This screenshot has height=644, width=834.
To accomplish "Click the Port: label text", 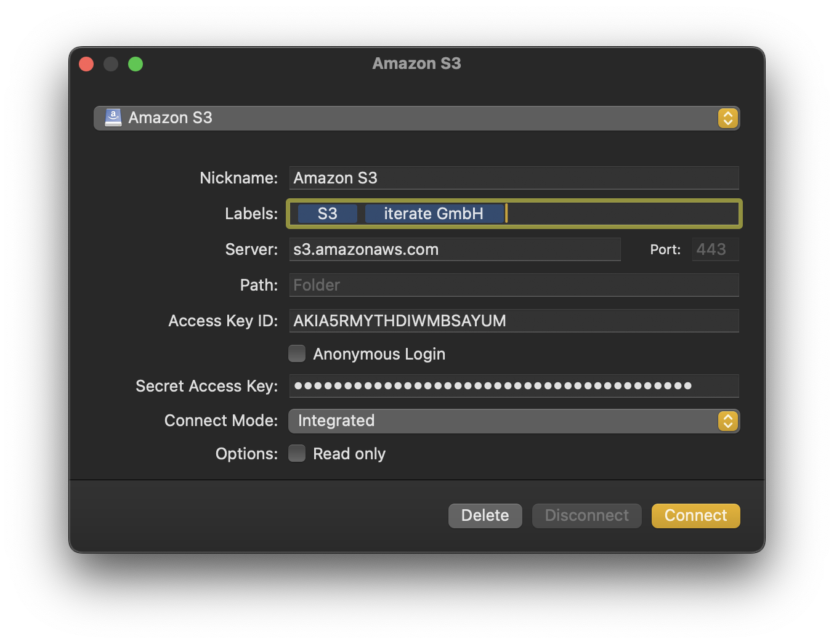I will 665,249.
